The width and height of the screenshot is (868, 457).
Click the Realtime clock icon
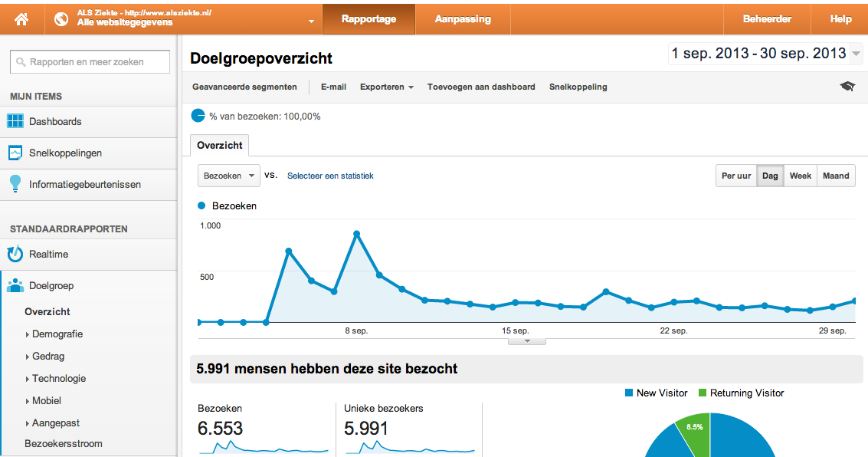[x=15, y=254]
